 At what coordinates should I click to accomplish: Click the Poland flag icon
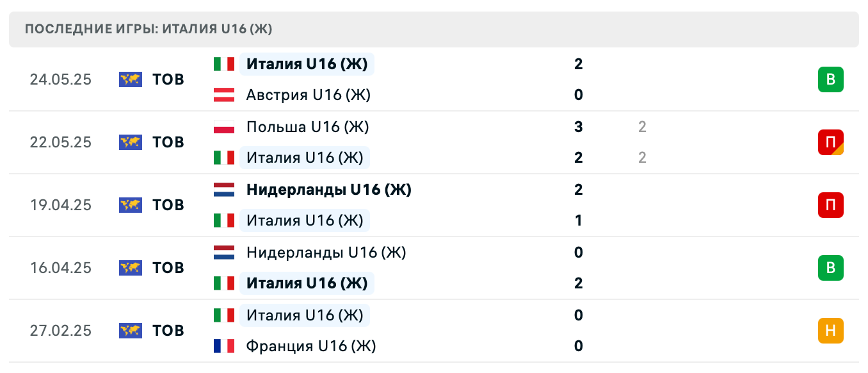click(x=223, y=127)
